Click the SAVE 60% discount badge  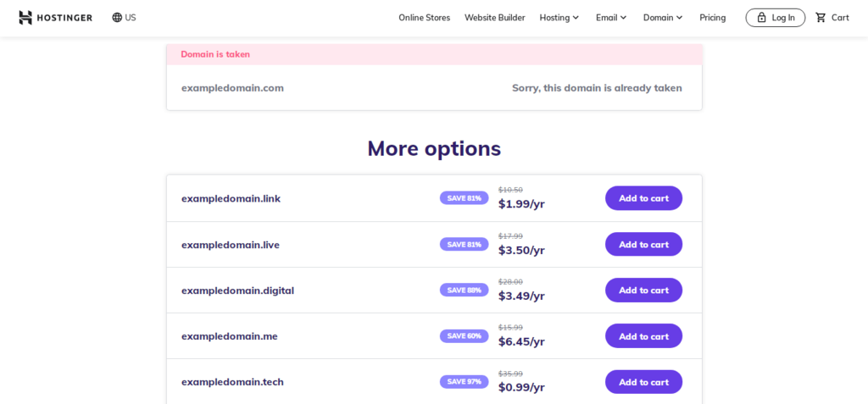(x=464, y=336)
